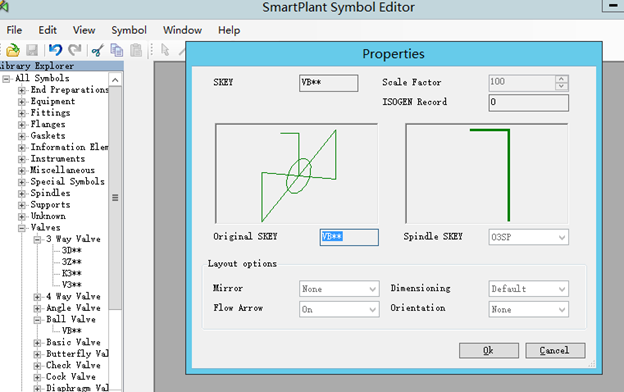The image size is (624, 392).
Task: Click the Undo toolbar icon
Action: coord(55,50)
